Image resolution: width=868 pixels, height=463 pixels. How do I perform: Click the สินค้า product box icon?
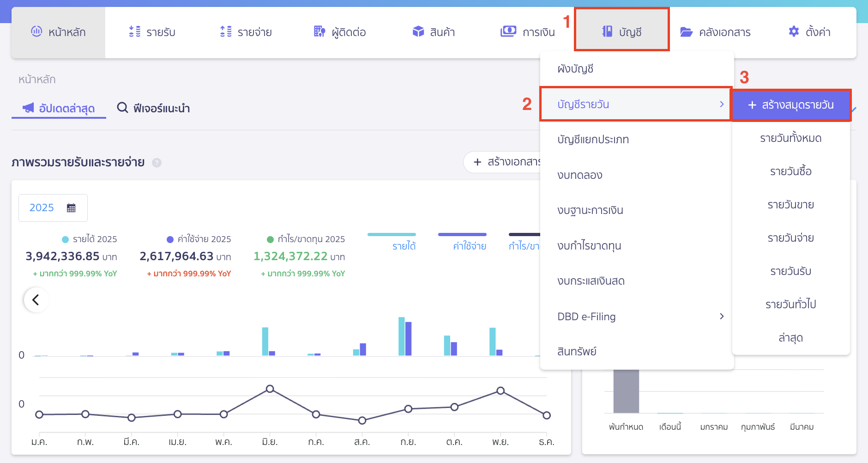418,31
